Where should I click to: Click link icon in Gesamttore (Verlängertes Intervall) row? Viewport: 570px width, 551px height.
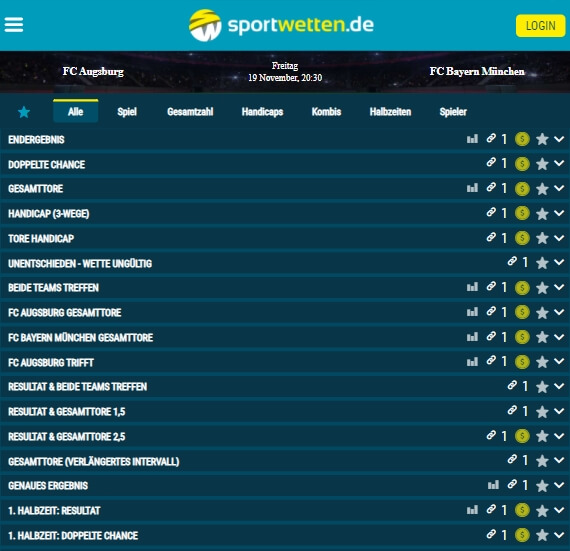(x=512, y=459)
